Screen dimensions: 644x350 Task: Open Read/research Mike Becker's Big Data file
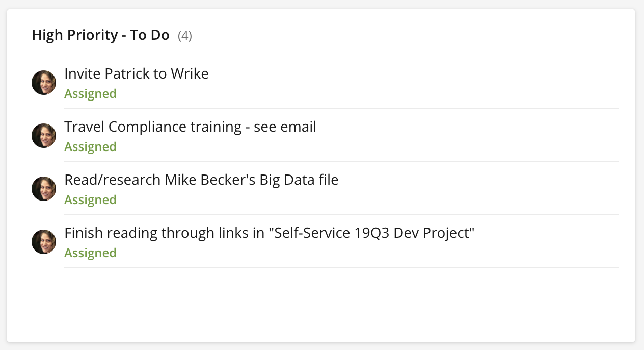(x=201, y=180)
